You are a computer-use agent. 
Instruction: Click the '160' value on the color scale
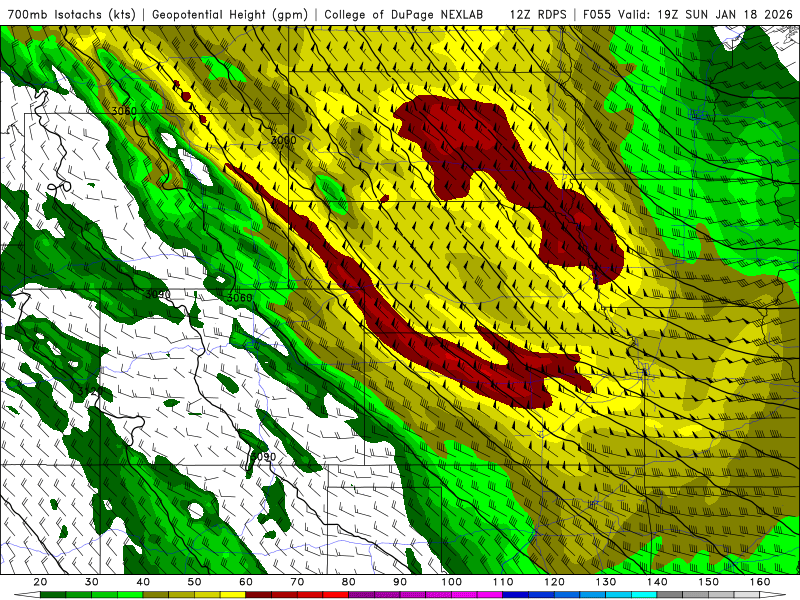(x=760, y=582)
